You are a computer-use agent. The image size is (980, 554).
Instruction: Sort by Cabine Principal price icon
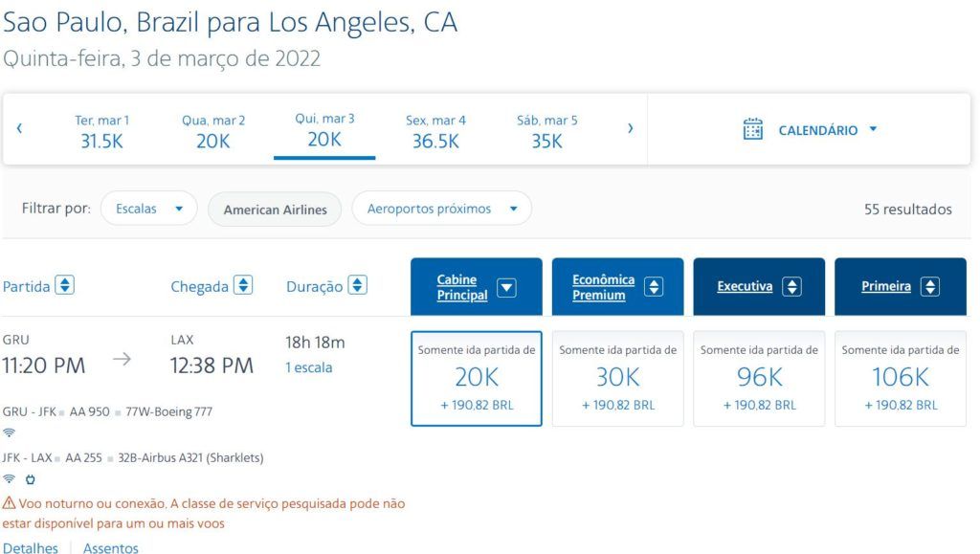(506, 287)
